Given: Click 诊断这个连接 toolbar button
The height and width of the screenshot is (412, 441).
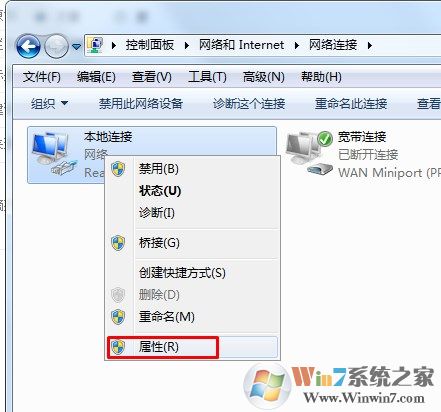Looking at the screenshot, I should tap(249, 104).
